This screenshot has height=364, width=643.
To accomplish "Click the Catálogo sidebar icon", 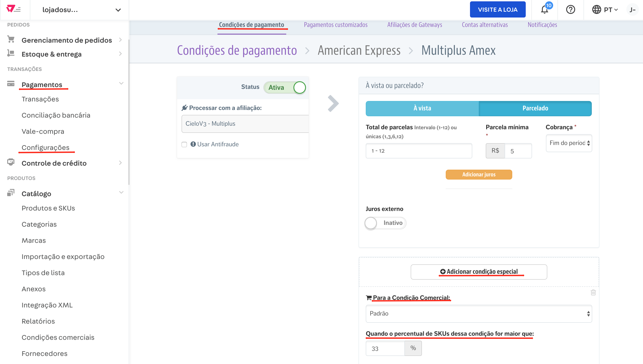I will click(x=11, y=193).
